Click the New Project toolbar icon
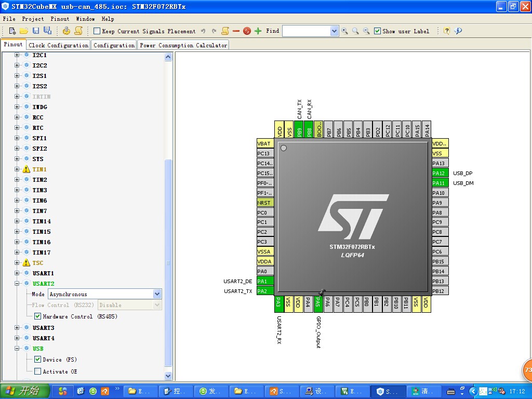532x399 pixels. [12, 31]
